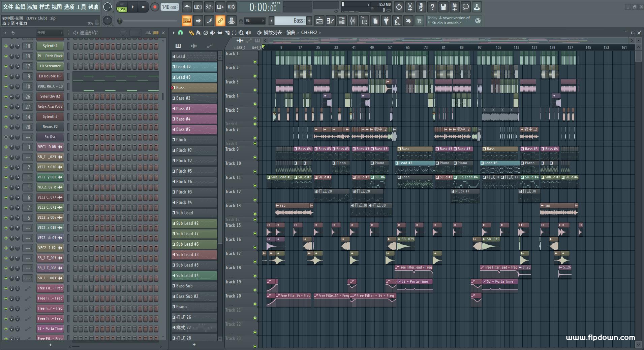Screen dimensions: 644x350
Task: Select the playlist slice tool
Action: click(x=227, y=33)
